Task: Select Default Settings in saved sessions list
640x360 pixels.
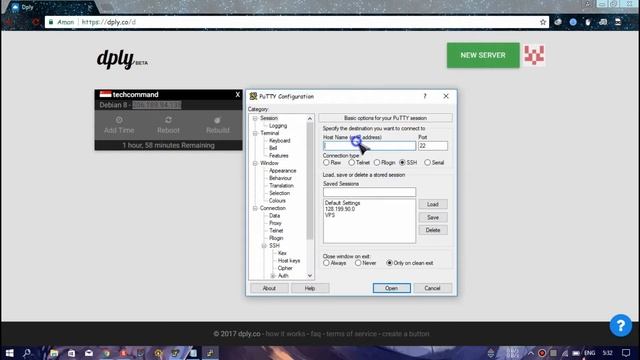Action: coord(342,203)
